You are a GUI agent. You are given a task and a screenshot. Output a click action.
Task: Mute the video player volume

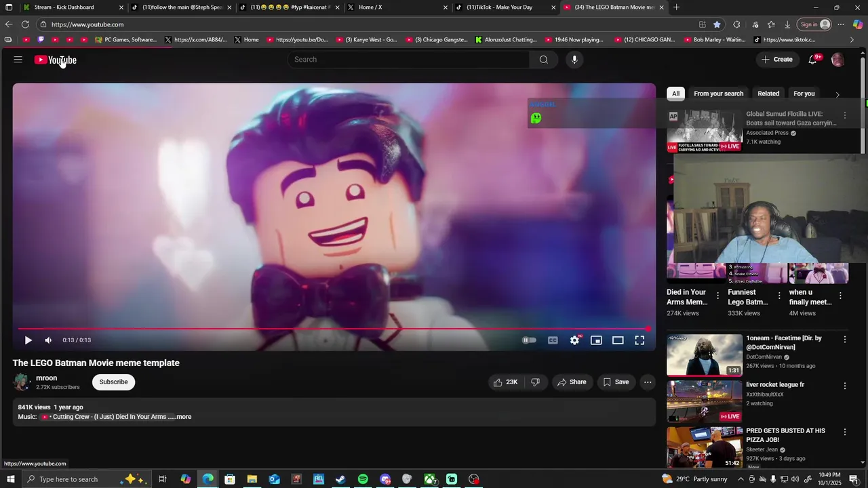click(48, 340)
